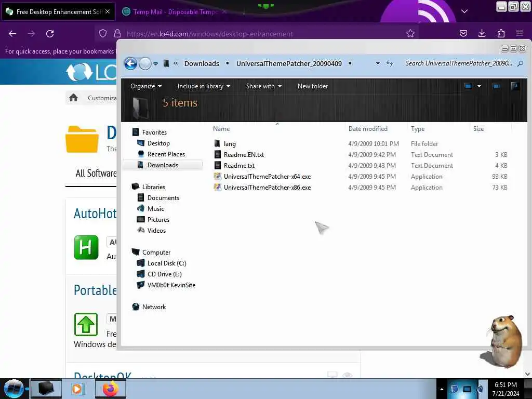This screenshot has height=399, width=532.
Task: Expand the address bar history dropdown arrow
Action: point(378,63)
